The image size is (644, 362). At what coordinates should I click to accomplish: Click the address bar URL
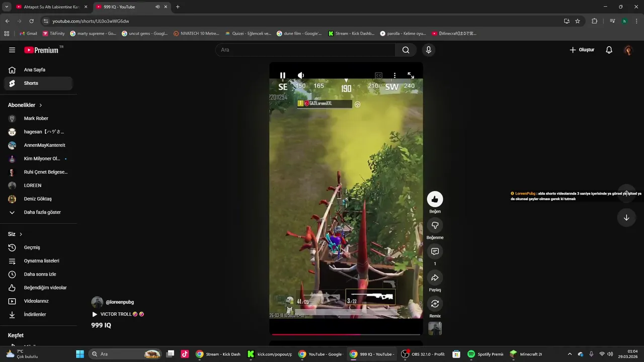[x=91, y=21]
